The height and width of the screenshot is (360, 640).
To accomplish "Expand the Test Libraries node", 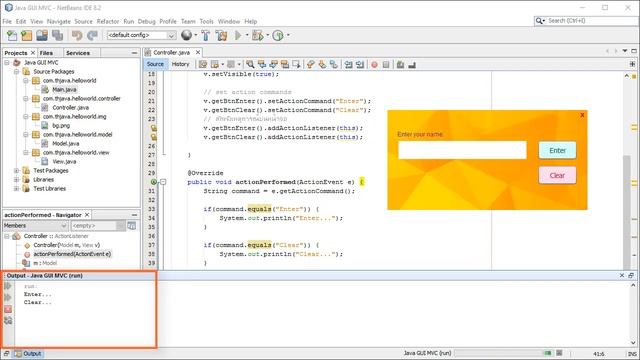I will [16, 189].
